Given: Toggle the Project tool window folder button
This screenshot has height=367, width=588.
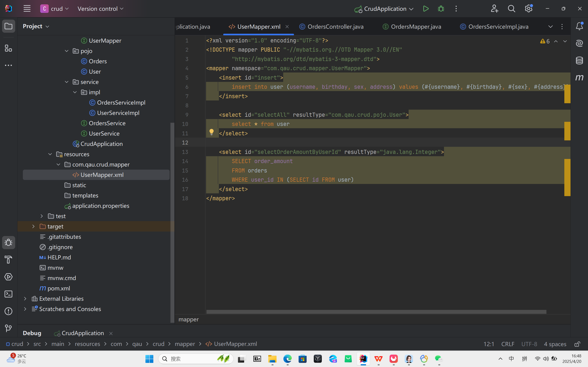Looking at the screenshot, I should click(8, 26).
